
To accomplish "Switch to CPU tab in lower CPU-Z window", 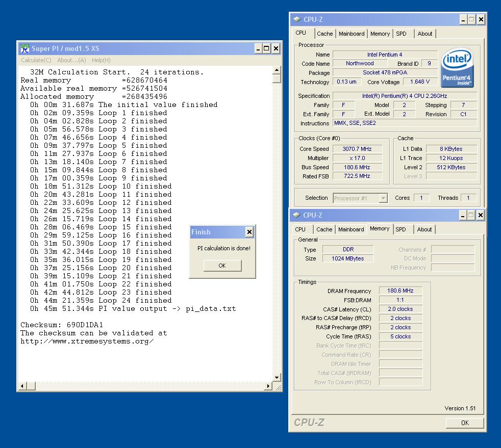I will pos(300,229).
